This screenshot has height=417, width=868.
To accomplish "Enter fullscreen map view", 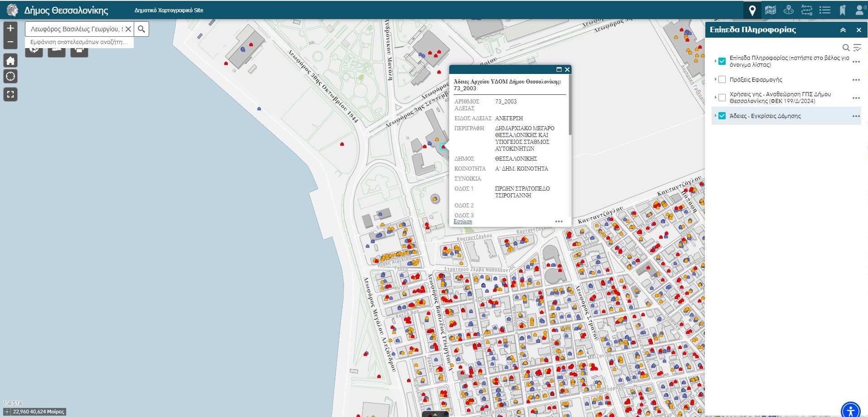I will [10, 94].
